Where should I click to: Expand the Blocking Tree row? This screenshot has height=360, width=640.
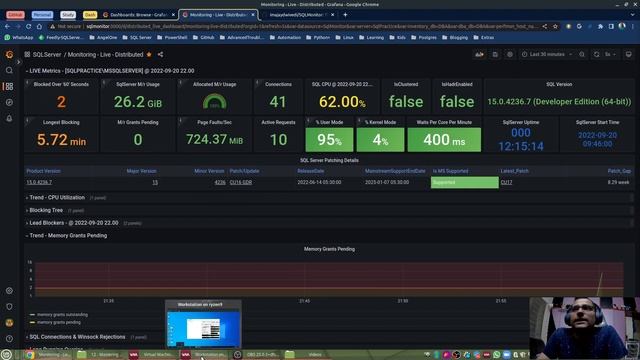(46, 210)
